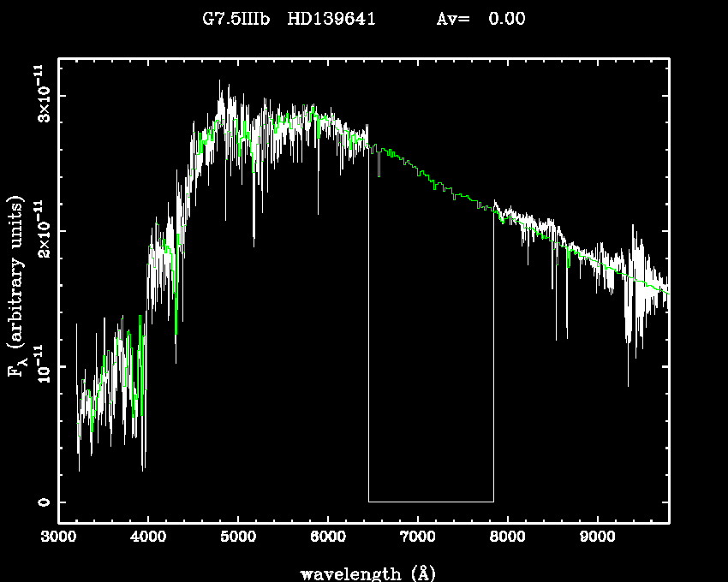Pick the 7000 x-axis tick label
The height and width of the screenshot is (582, 728).
[418, 539]
